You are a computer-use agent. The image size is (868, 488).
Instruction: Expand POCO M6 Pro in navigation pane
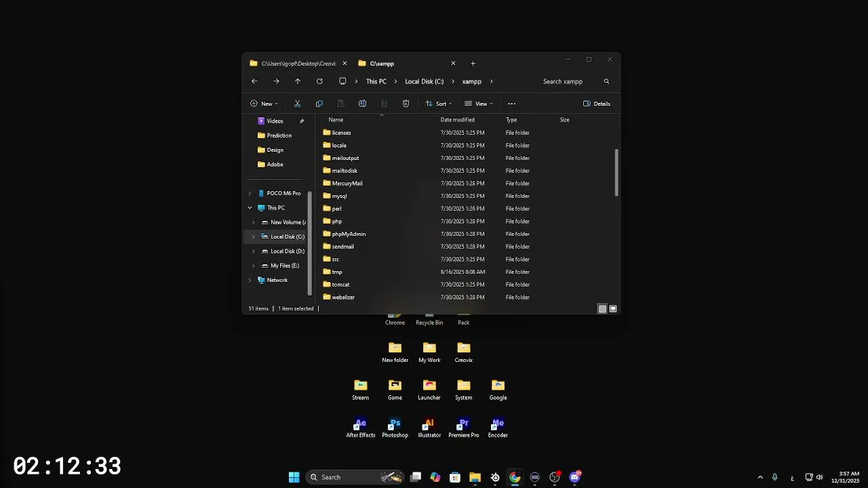(x=250, y=194)
